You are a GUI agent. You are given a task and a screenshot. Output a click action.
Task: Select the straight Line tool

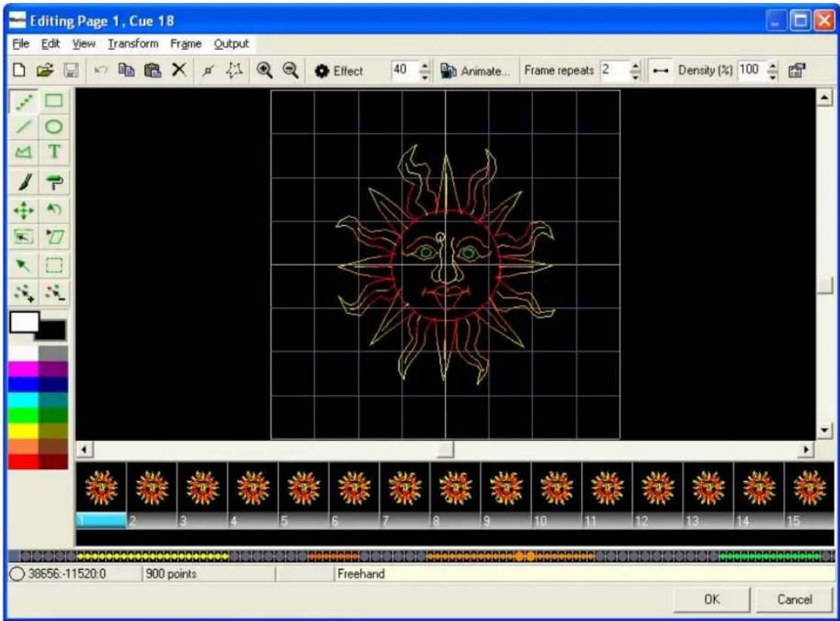[x=25, y=127]
